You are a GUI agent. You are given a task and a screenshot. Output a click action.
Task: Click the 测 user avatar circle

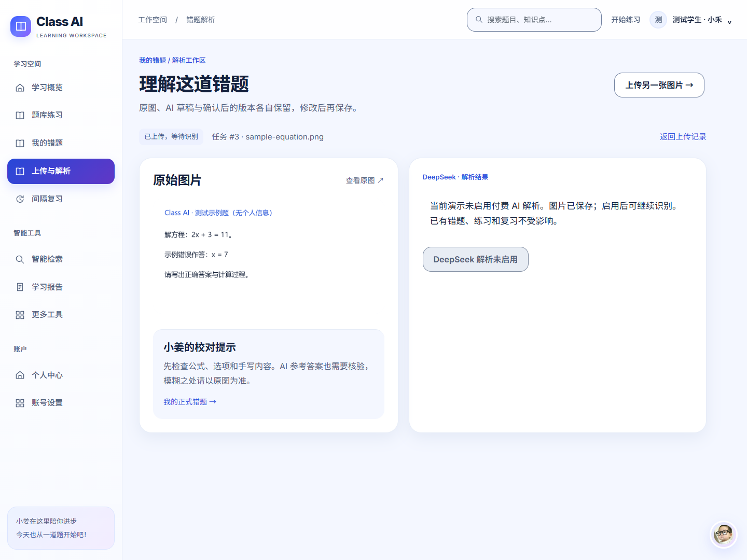(658, 20)
